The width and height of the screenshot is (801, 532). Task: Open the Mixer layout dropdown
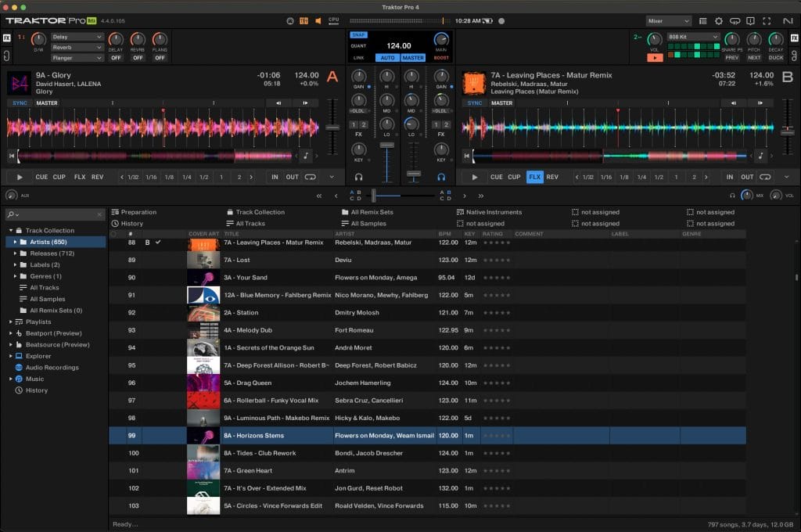tap(668, 21)
